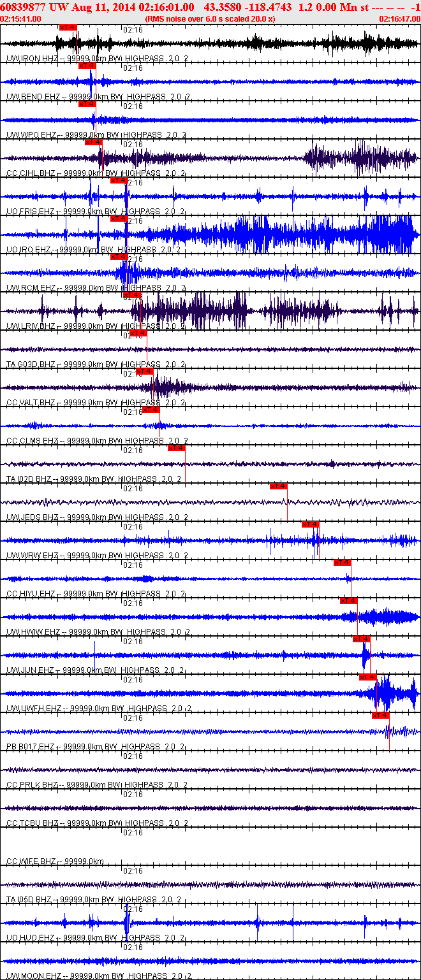Click the red pick flag on TA.I02D trace

tap(176, 448)
